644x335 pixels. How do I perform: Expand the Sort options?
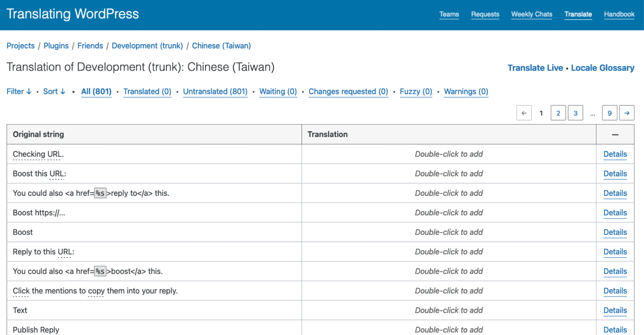coord(54,91)
